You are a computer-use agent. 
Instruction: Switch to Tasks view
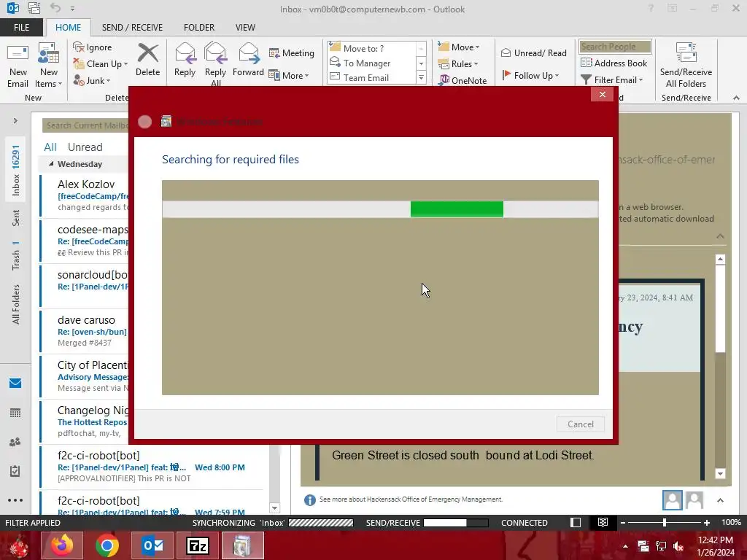click(15, 471)
